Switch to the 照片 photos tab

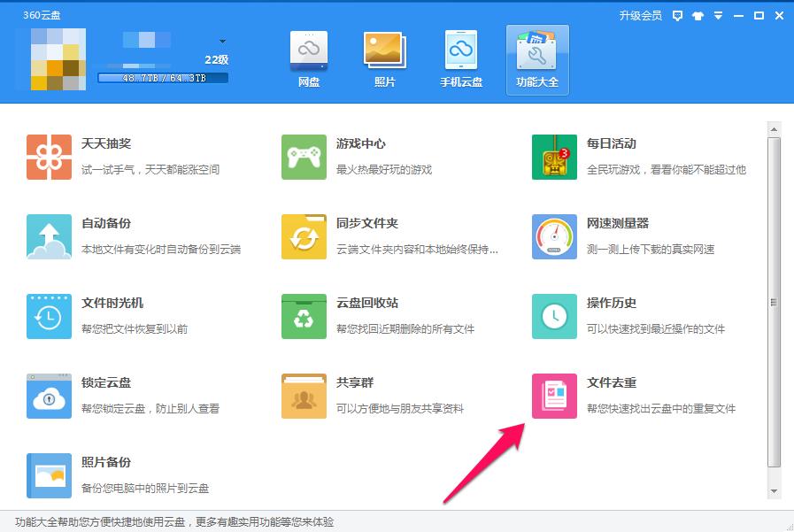[384, 58]
